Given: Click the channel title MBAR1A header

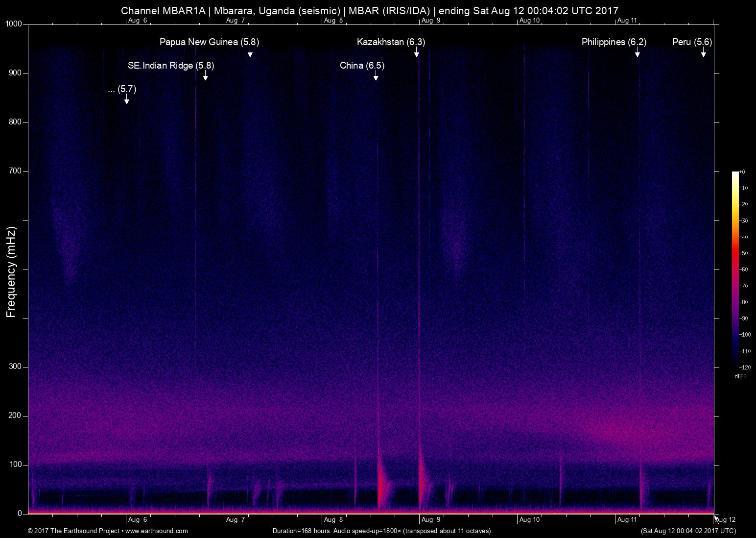Looking at the screenshot, I should (370, 10).
